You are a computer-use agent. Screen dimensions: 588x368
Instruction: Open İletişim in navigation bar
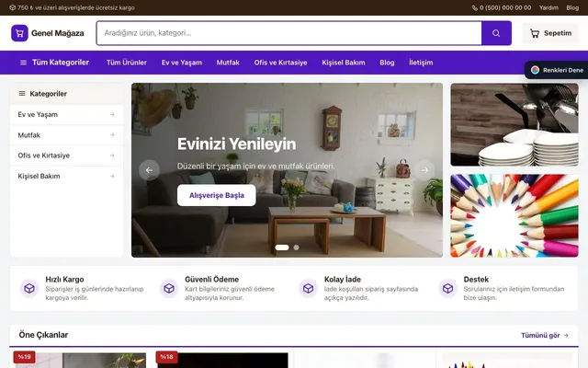[421, 63]
